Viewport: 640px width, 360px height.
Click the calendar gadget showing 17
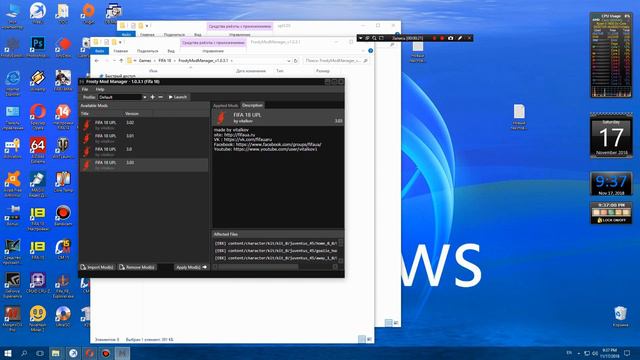[611, 137]
